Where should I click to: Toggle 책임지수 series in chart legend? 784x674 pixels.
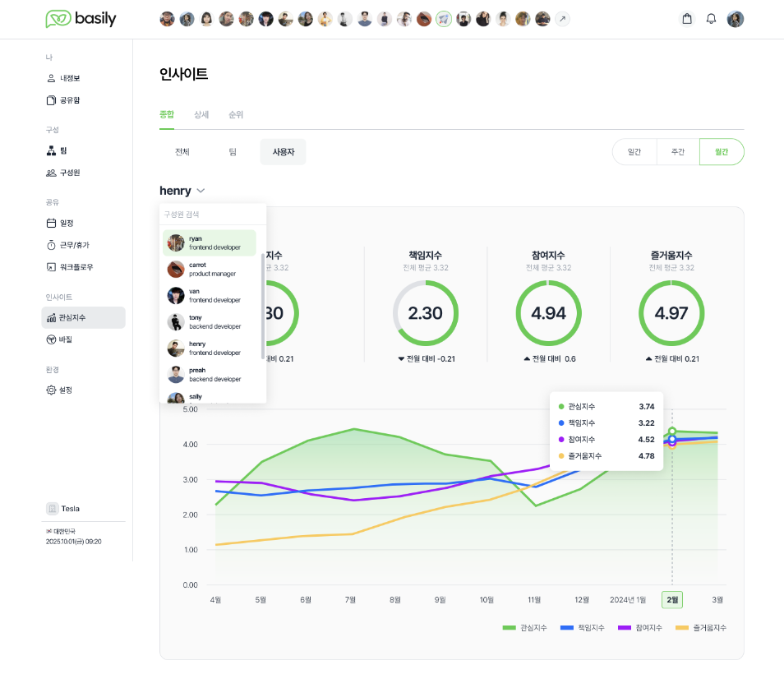click(x=582, y=628)
